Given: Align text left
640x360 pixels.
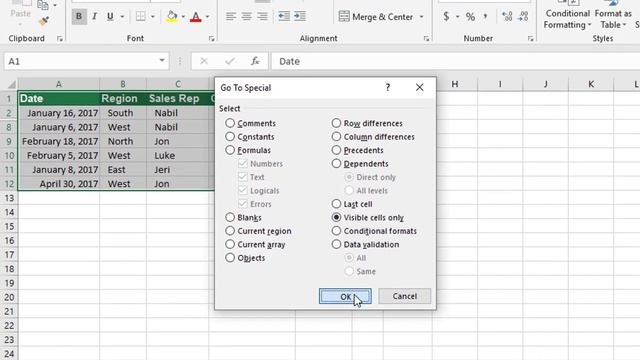Looking at the screenshot, I should (x=231, y=16).
